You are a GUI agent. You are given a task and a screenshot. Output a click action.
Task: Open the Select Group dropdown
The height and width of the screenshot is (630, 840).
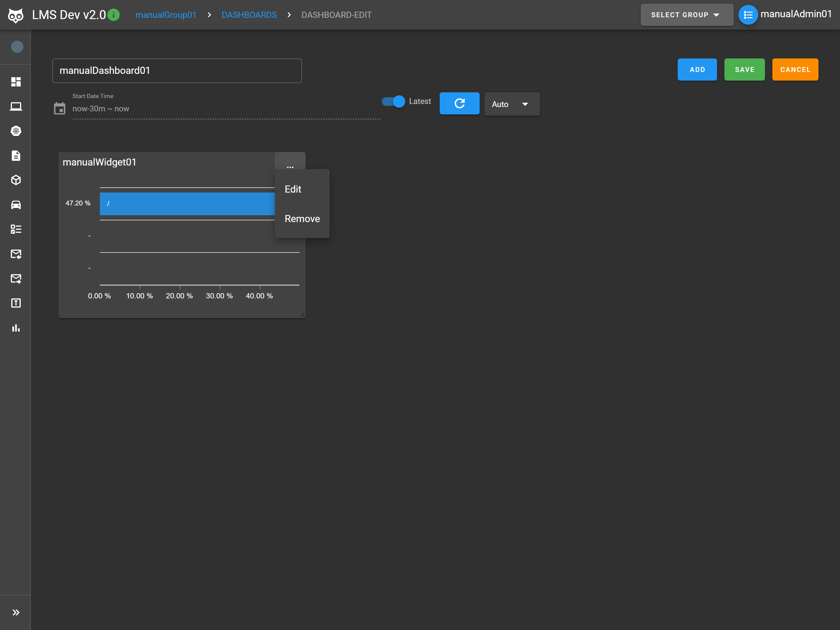point(686,15)
